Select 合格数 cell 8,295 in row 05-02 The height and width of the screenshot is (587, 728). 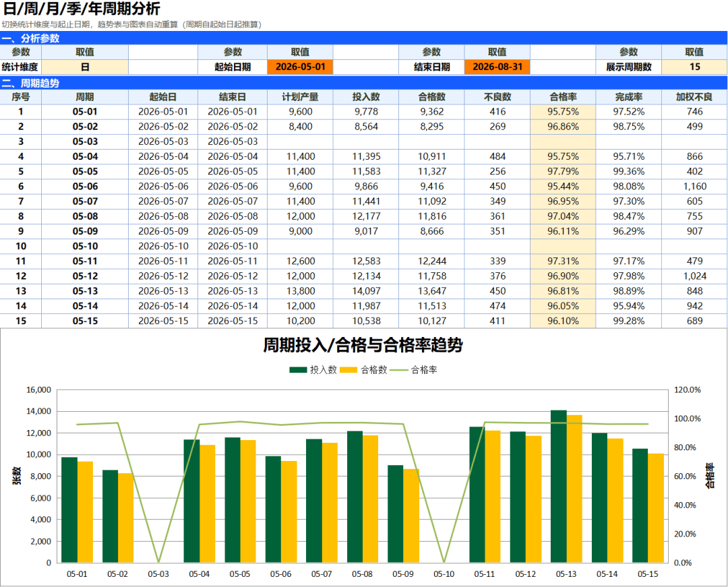coord(432,127)
